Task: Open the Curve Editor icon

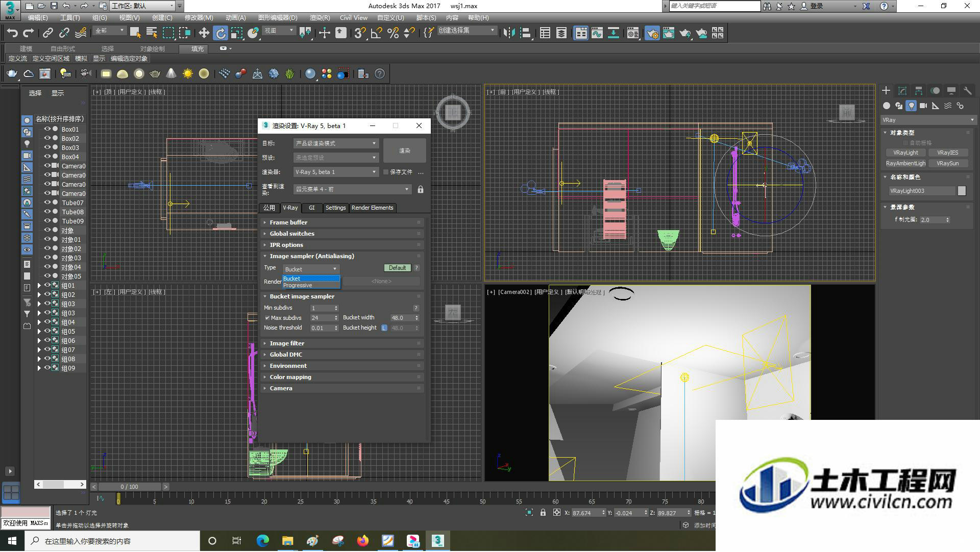Action: (x=597, y=33)
